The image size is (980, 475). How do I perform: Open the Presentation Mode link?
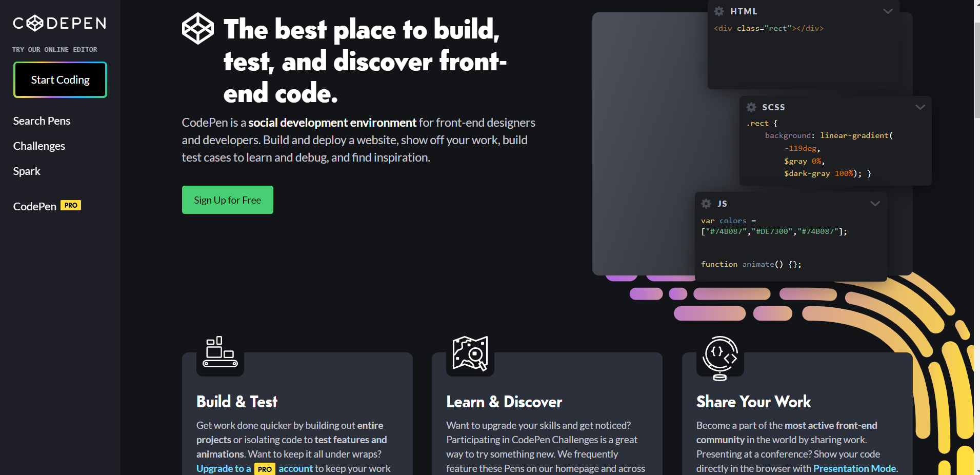854,468
